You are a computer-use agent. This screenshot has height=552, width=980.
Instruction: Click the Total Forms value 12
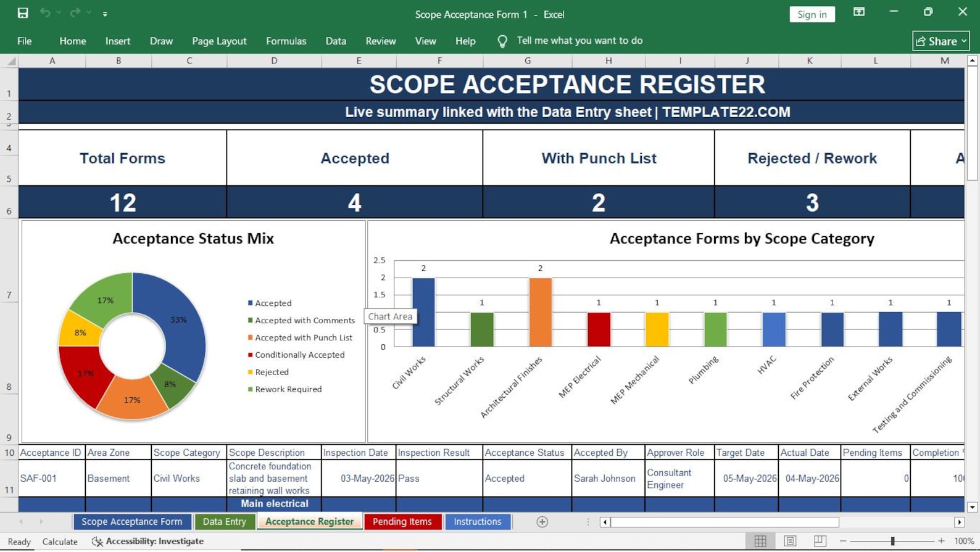(122, 202)
